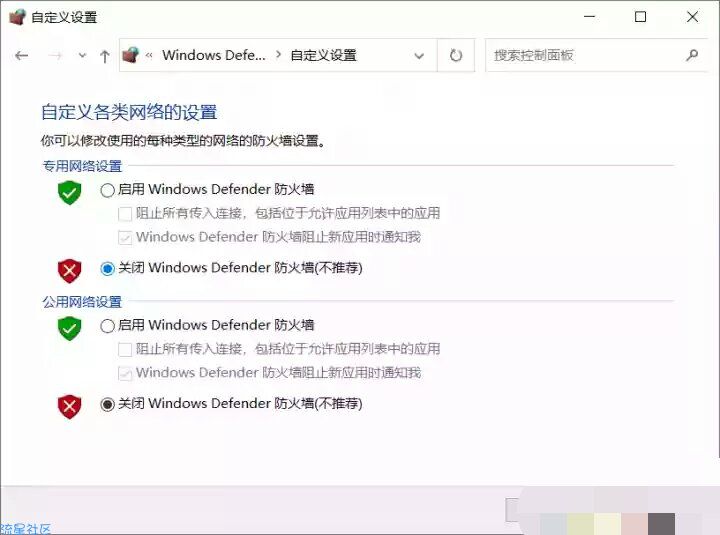Click the window title bar firewall icon

click(x=17, y=17)
